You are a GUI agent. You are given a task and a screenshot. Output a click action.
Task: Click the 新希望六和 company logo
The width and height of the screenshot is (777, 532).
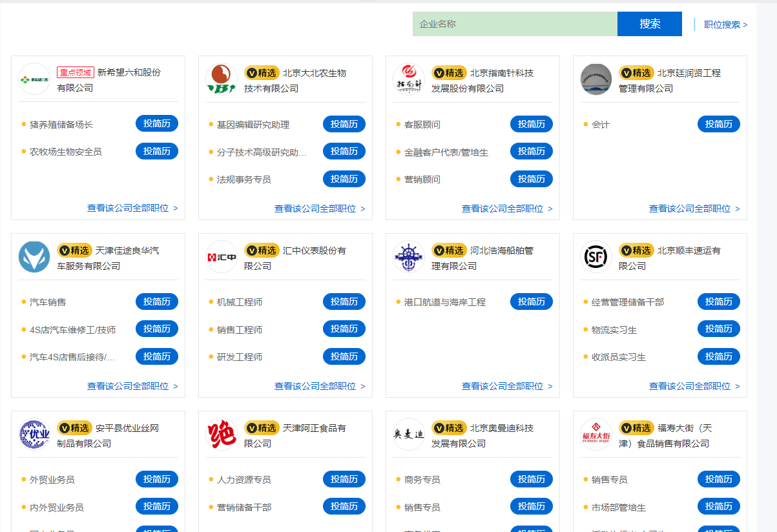click(x=34, y=79)
